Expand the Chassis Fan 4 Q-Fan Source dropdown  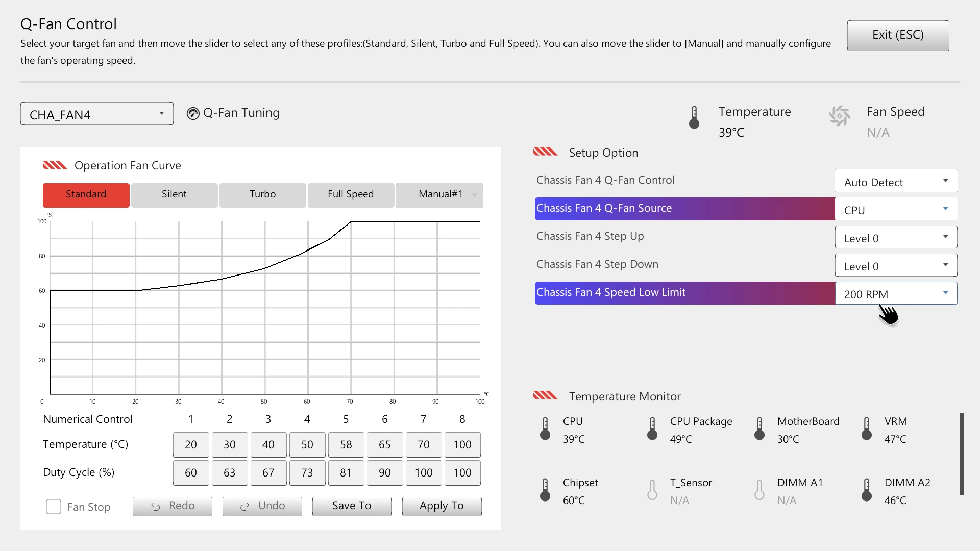pyautogui.click(x=896, y=209)
